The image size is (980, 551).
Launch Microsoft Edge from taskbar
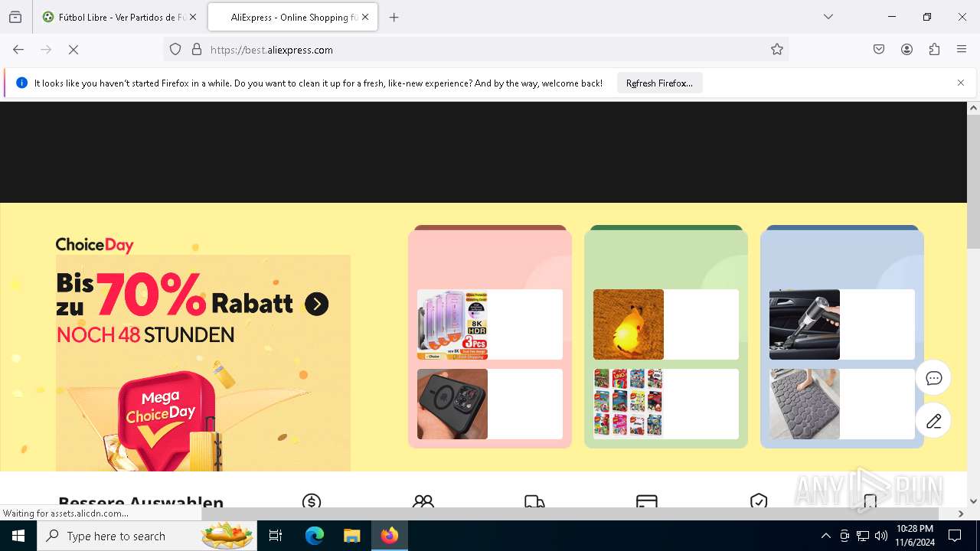coord(315,536)
